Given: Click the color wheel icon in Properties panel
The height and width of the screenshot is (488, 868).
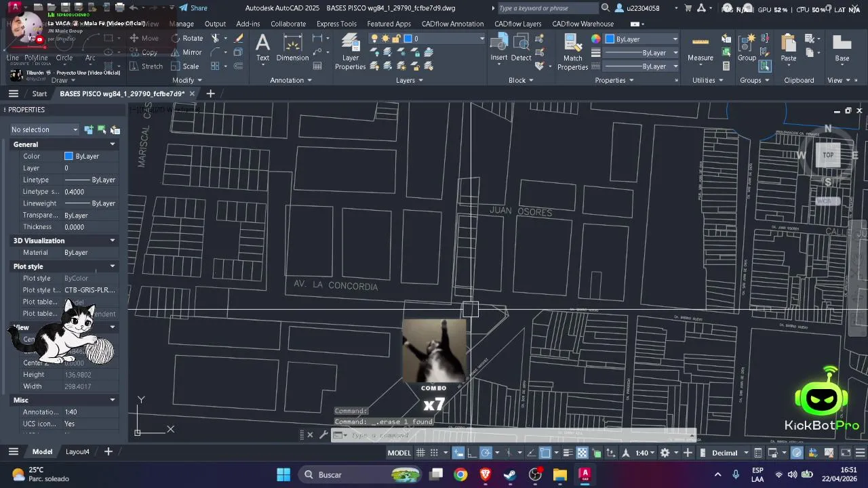Looking at the screenshot, I should coord(595,39).
